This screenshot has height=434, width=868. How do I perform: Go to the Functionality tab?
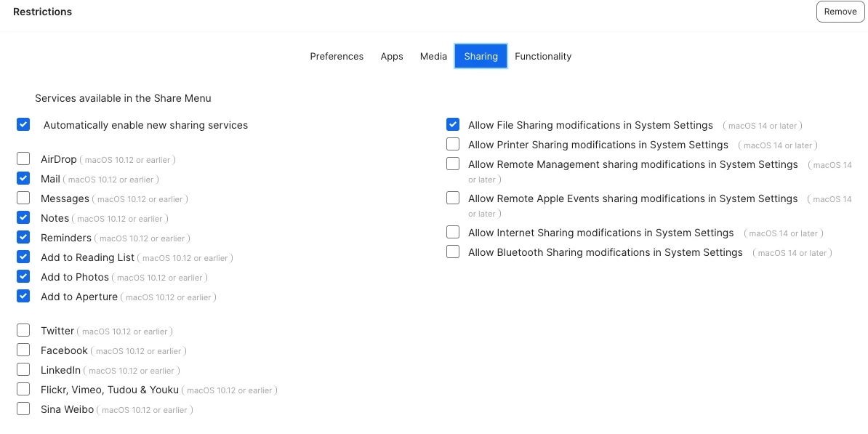tap(543, 56)
